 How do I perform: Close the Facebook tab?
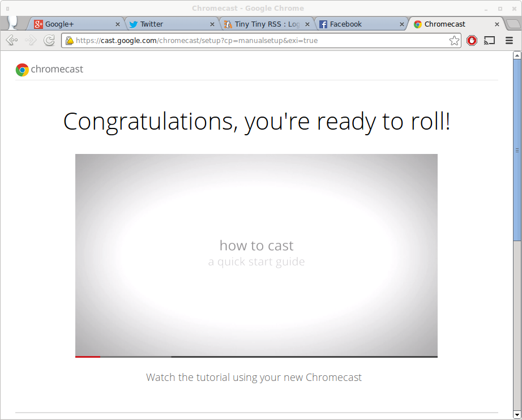click(402, 24)
